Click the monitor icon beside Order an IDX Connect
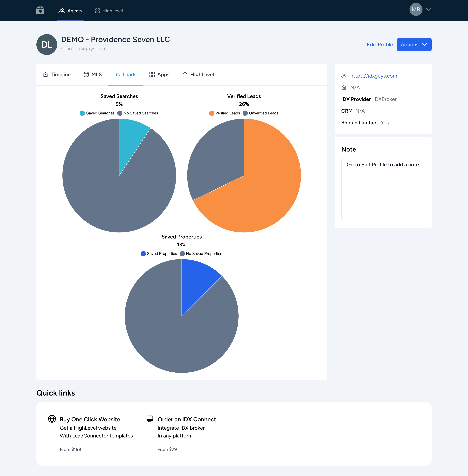 click(x=150, y=419)
